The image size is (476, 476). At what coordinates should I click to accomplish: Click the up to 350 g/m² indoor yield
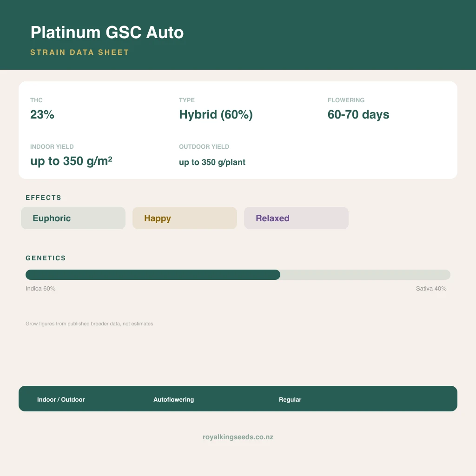pos(71,161)
